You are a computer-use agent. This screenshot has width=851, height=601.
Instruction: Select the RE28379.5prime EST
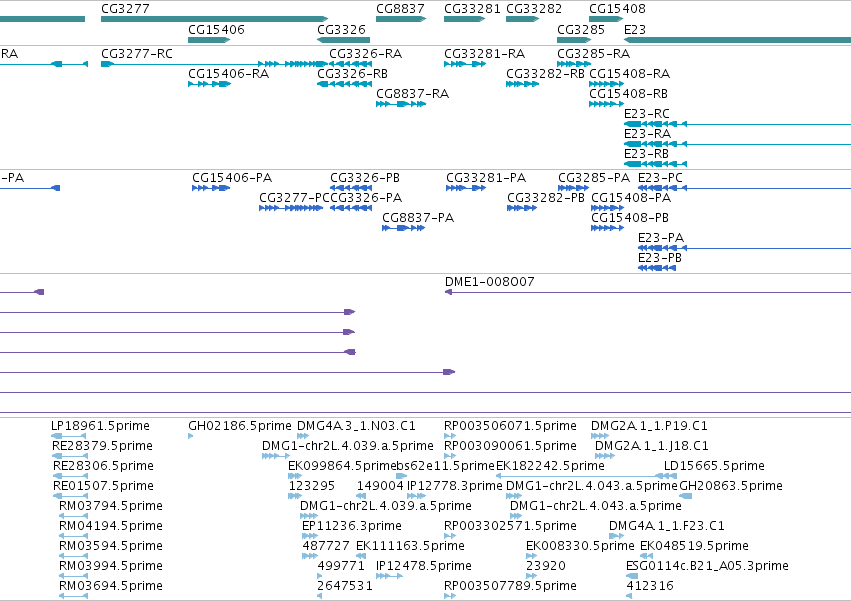coord(70,456)
